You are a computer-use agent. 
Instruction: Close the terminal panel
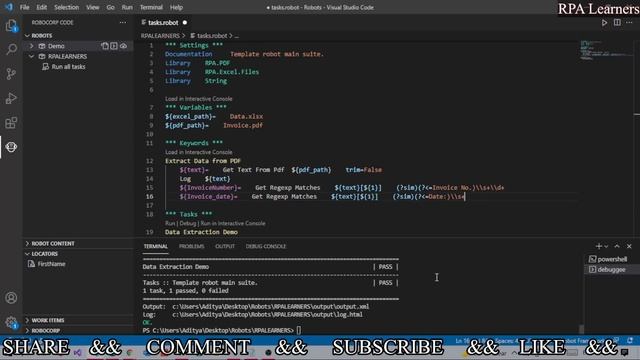click(x=629, y=246)
